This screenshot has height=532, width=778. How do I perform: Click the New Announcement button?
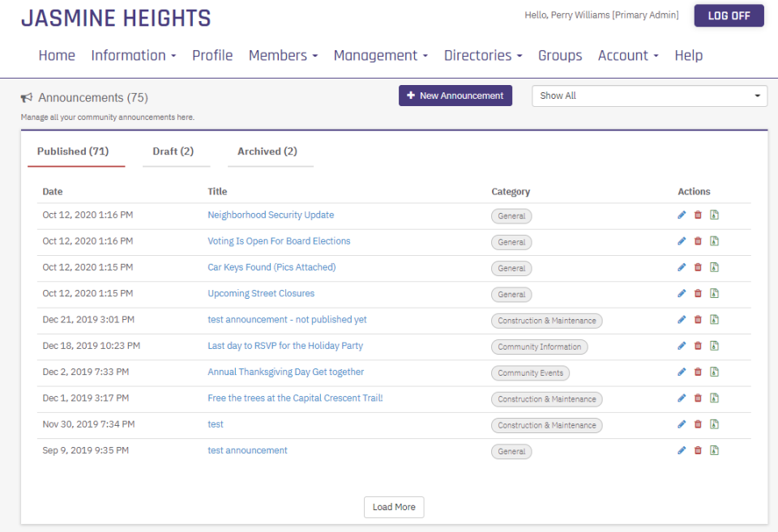click(x=455, y=95)
